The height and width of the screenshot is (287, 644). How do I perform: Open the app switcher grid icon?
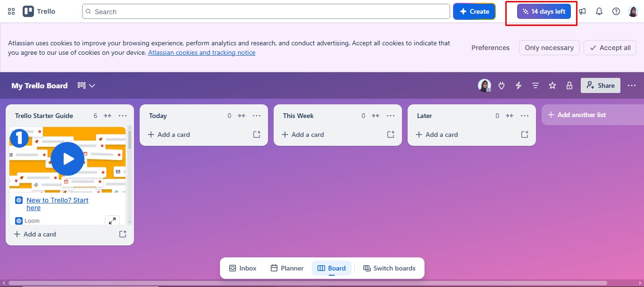pos(11,11)
